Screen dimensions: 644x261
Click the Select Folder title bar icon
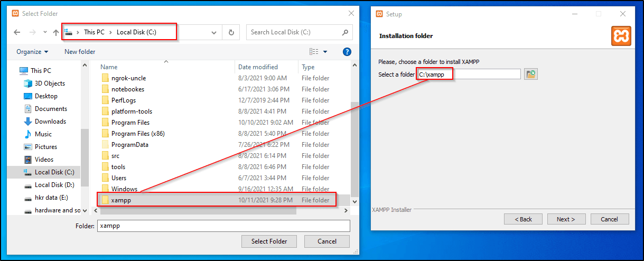click(x=16, y=14)
